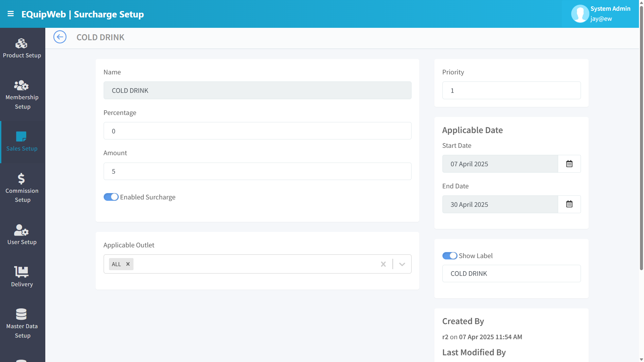This screenshot has width=644, height=362.
Task: Open User Setup in the sidebar
Action: tap(22, 235)
